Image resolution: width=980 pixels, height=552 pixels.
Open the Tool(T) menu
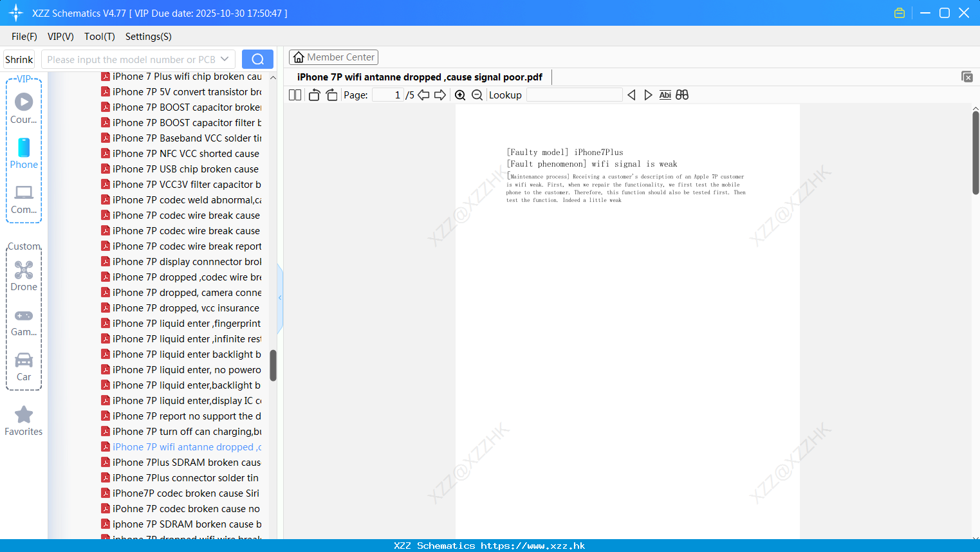(x=100, y=37)
